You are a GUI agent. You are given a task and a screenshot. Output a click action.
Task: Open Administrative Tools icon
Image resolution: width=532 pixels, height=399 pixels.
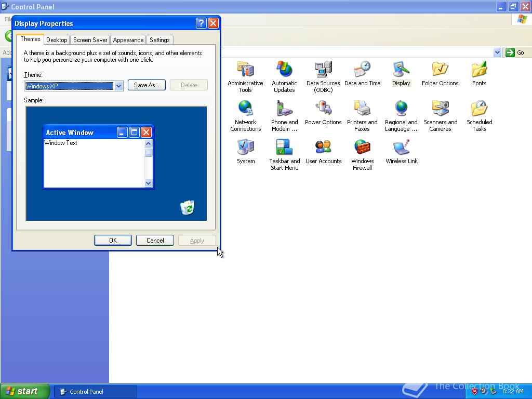[245, 69]
